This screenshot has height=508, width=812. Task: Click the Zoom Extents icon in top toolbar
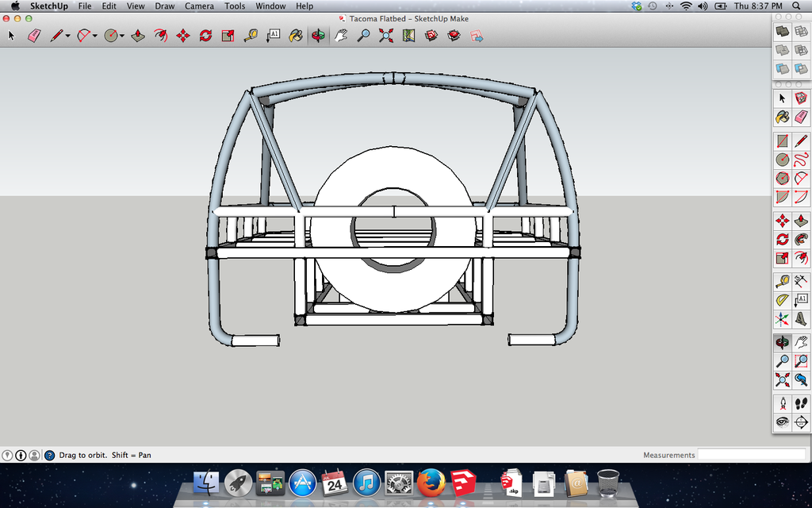point(386,36)
